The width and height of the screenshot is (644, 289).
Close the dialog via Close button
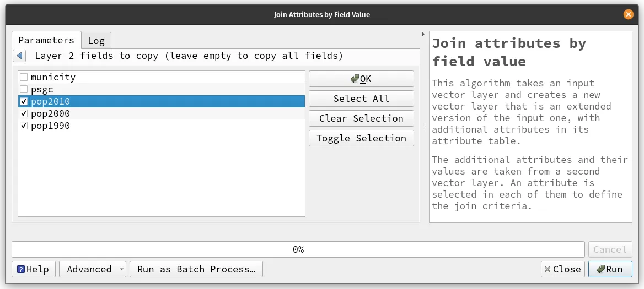(x=563, y=269)
